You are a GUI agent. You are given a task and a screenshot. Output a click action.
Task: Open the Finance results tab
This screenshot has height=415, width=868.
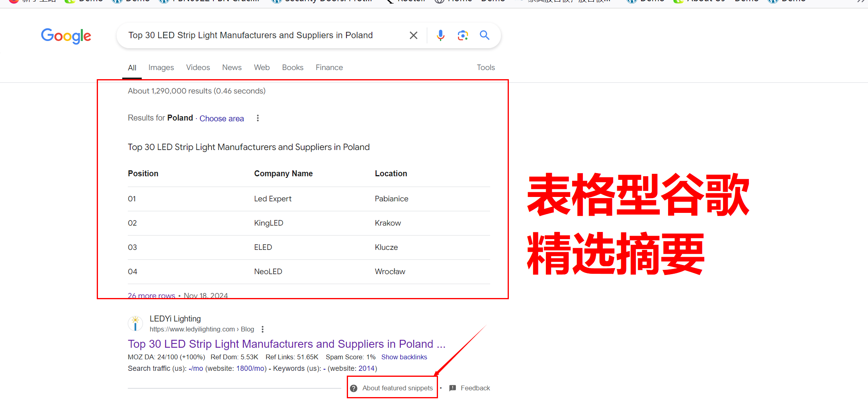pyautogui.click(x=329, y=68)
